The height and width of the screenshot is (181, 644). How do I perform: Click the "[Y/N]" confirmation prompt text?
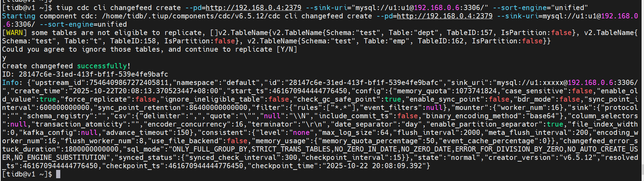286,49
